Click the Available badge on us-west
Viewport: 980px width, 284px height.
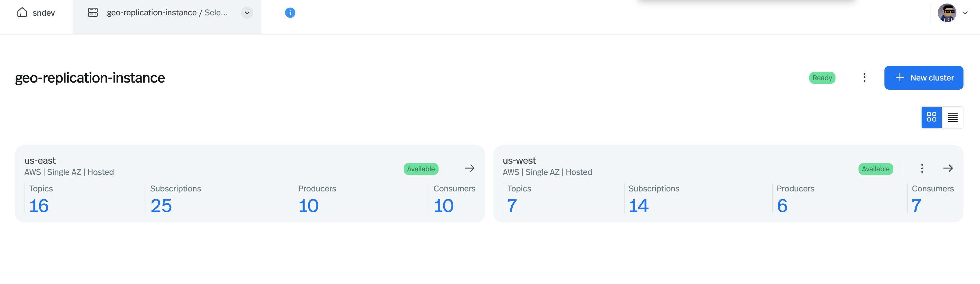(x=875, y=169)
